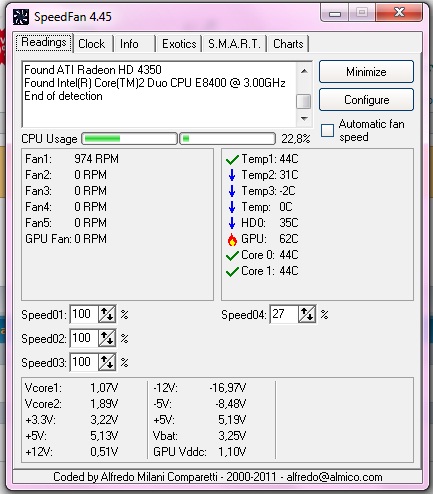Click the 22,8% CPU usage value
The width and height of the screenshot is (433, 495).
(x=296, y=139)
